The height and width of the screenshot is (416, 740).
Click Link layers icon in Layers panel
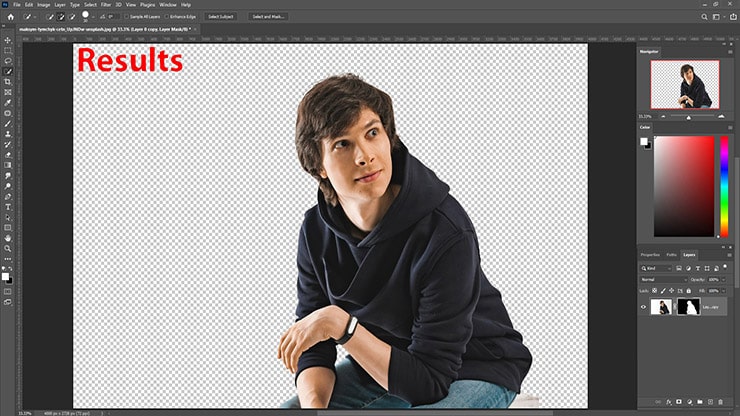(658, 402)
